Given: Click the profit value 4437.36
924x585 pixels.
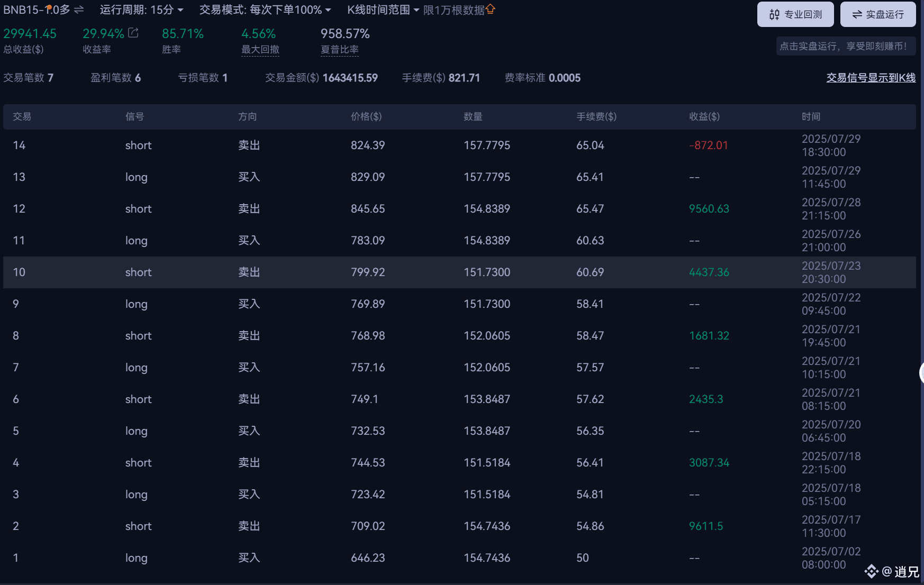Looking at the screenshot, I should point(709,272).
